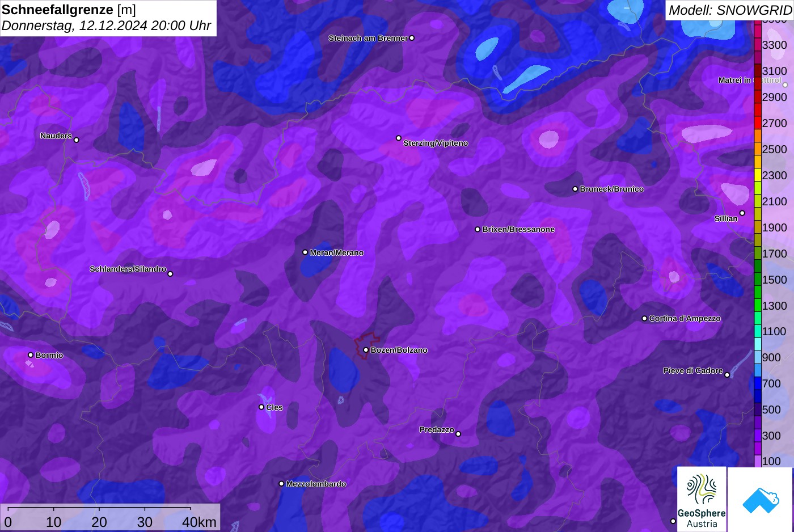Click the Nauders location marker dot
Screen dimensions: 794x532
tap(77, 140)
